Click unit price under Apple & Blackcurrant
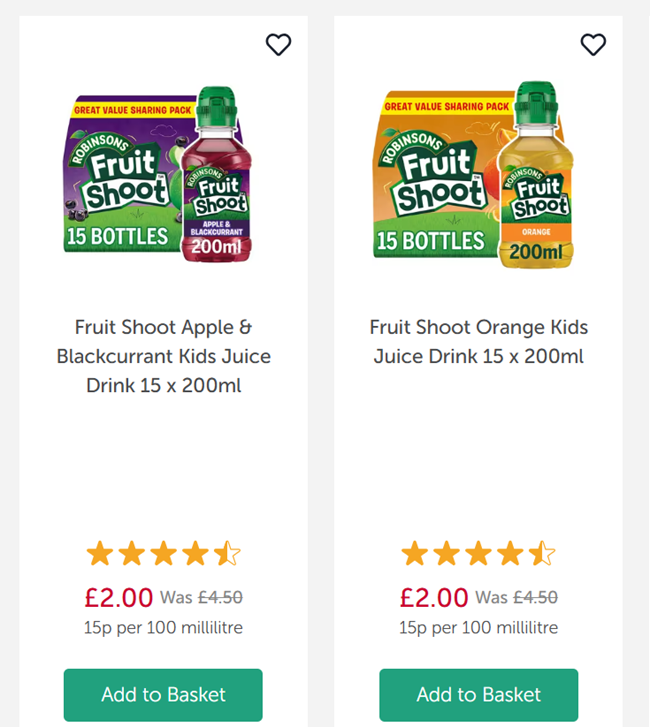650x727 pixels. (x=163, y=628)
